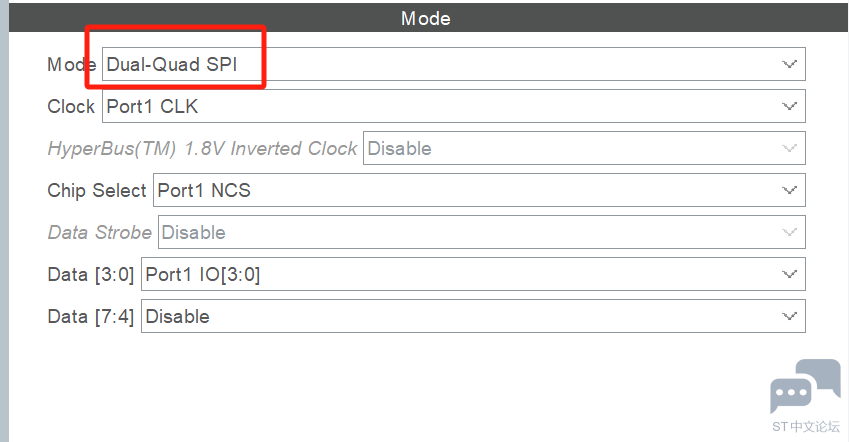Click the chevron arrow of the Clock combo box
849x442 pixels.
coord(789,106)
